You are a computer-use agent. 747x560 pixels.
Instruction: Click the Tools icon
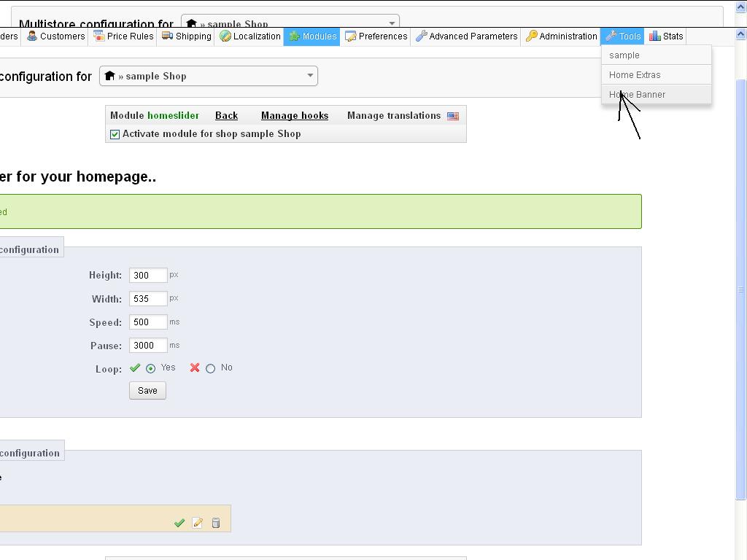(611, 36)
